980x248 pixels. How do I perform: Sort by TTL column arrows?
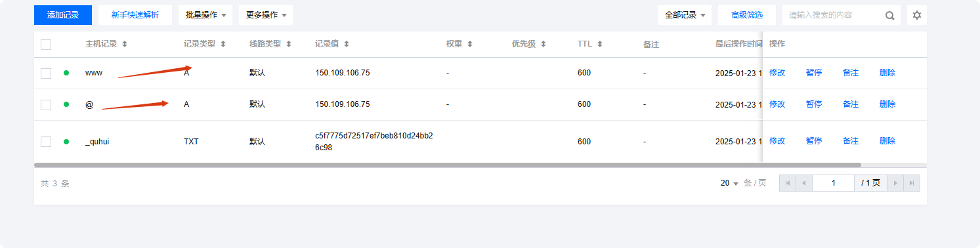[x=600, y=45]
